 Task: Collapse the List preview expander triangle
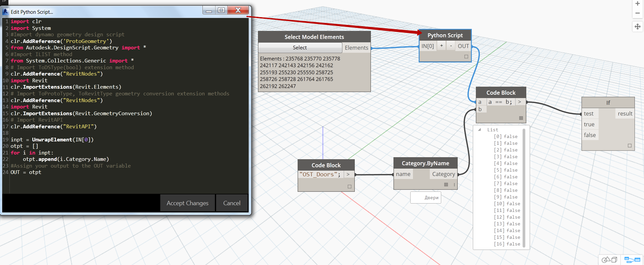(x=480, y=130)
